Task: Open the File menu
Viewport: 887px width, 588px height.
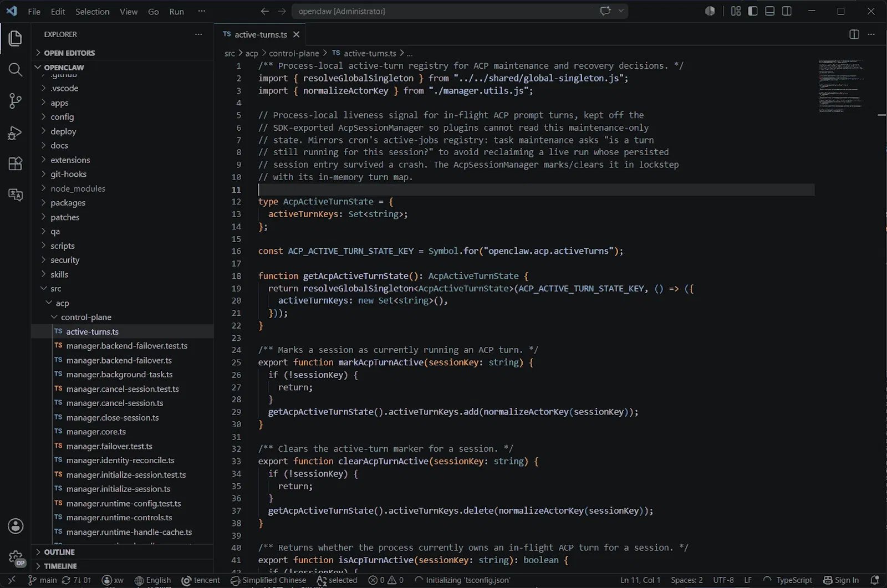Action: 34,11
